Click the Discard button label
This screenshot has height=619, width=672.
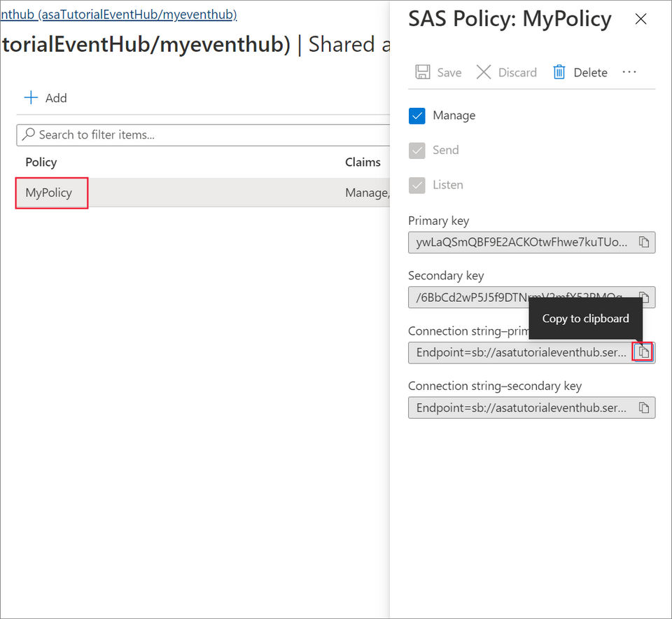(x=517, y=72)
